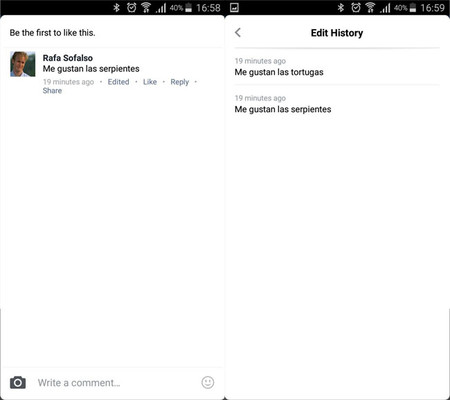Image resolution: width=450 pixels, height=400 pixels.
Task: Tap alarm icon in right status bar
Action: coord(356,7)
